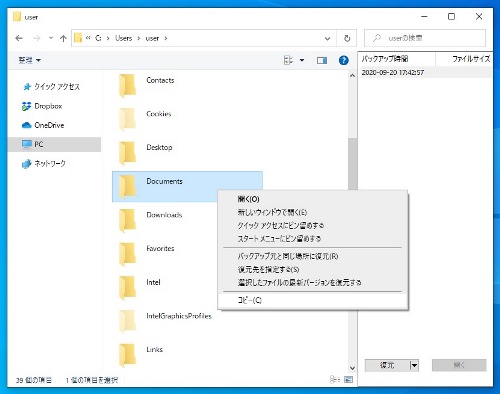
Task: Go up one folder level arrow
Action: click(63, 38)
